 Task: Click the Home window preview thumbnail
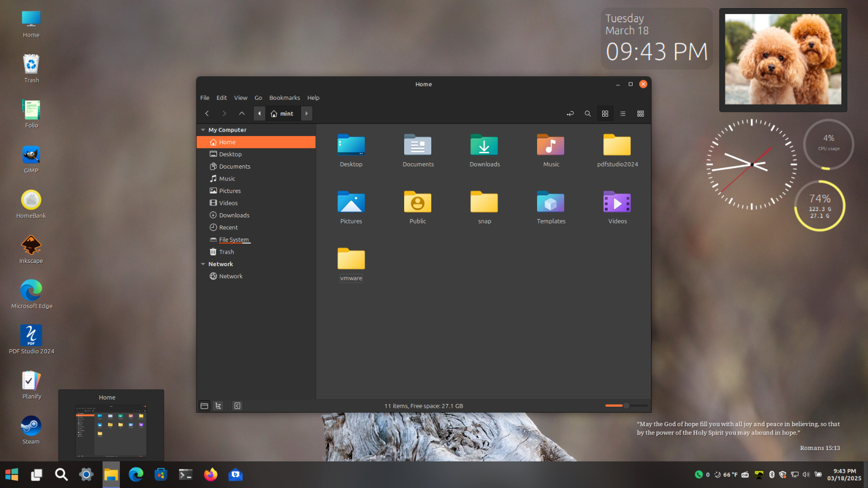click(x=111, y=431)
